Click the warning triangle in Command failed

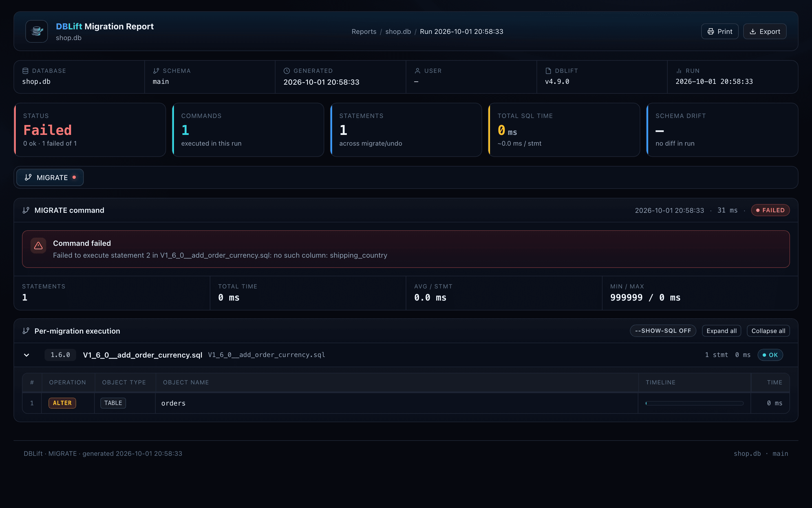pyautogui.click(x=38, y=246)
